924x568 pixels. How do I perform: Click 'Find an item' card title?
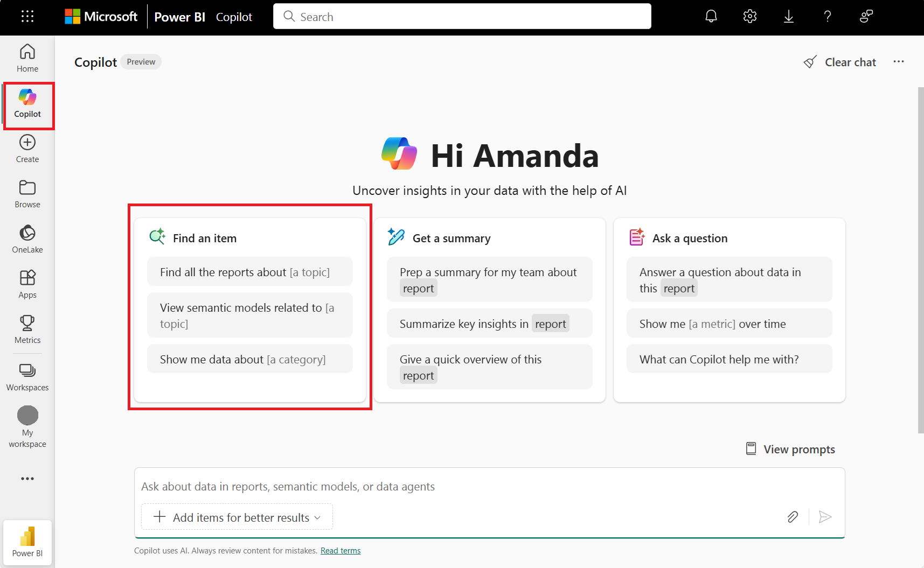pyautogui.click(x=205, y=239)
